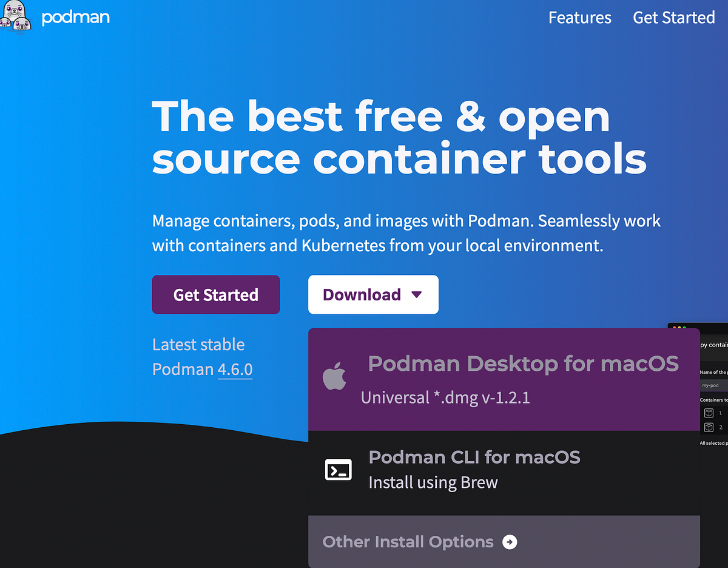Open the Download dropdown
Image resolution: width=728 pixels, height=568 pixels.
[373, 294]
